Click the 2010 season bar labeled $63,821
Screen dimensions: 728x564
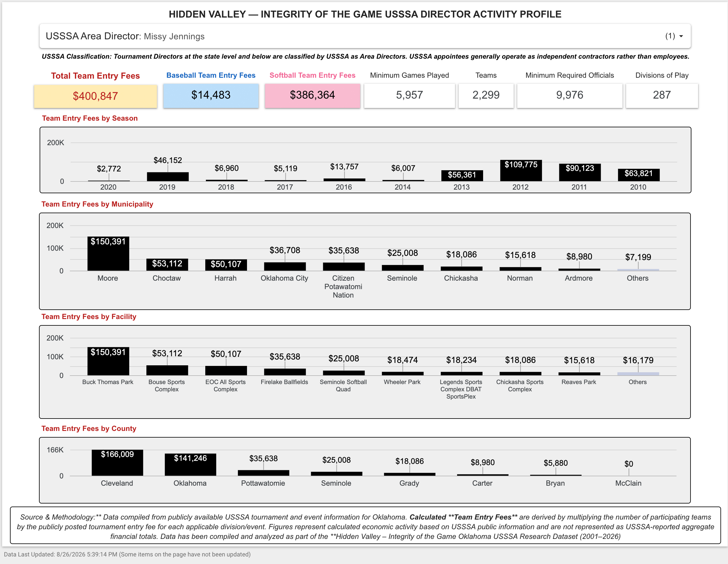click(638, 175)
